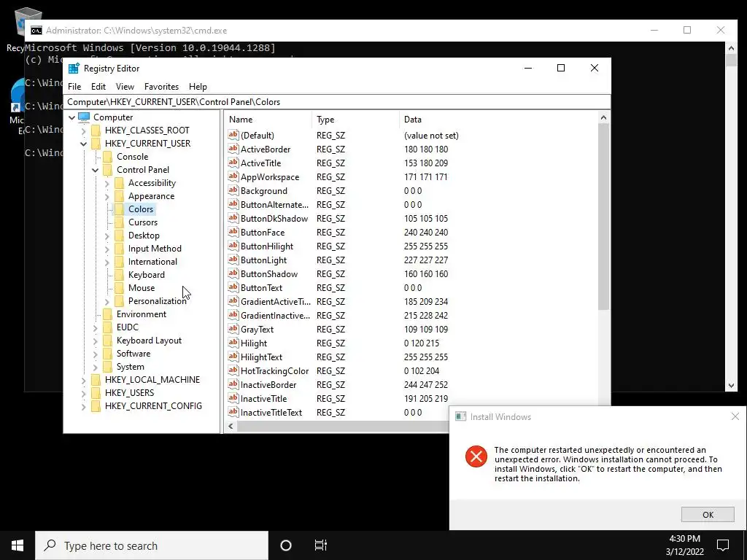Expand the Personalization key

pyautogui.click(x=107, y=301)
